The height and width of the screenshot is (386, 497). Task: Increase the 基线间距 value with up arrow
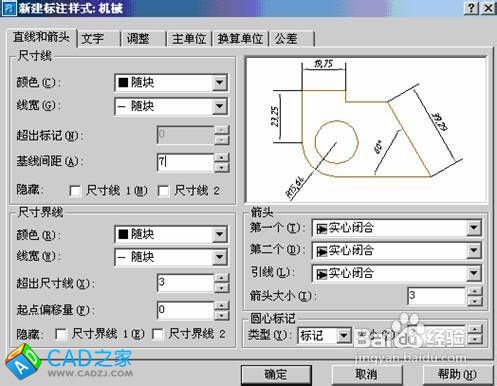point(222,157)
